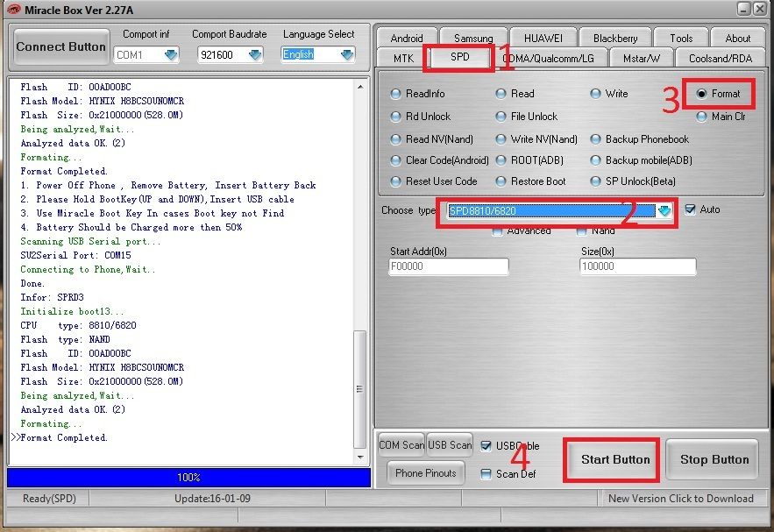Click the Connect Button
This screenshot has width=774, height=532.
[x=60, y=46]
